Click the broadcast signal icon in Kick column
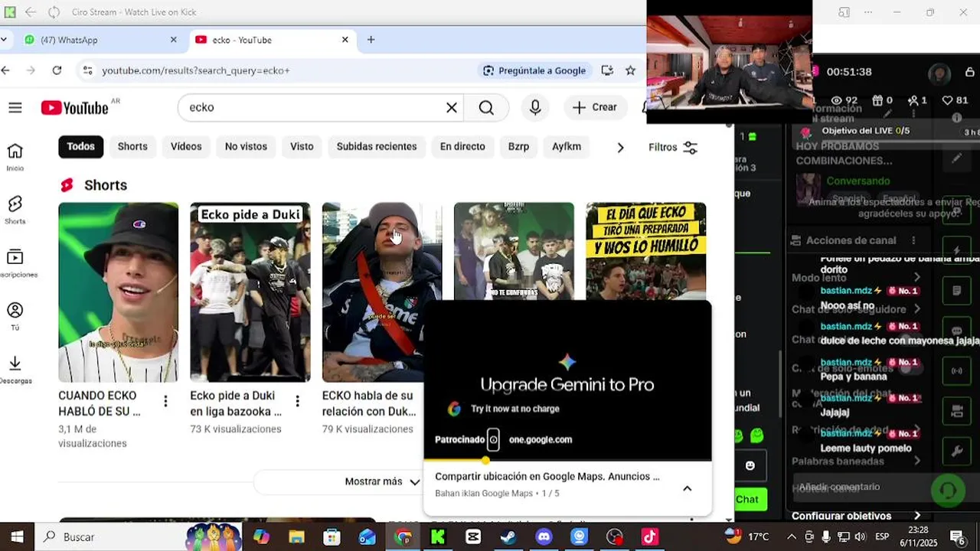 coord(956,371)
